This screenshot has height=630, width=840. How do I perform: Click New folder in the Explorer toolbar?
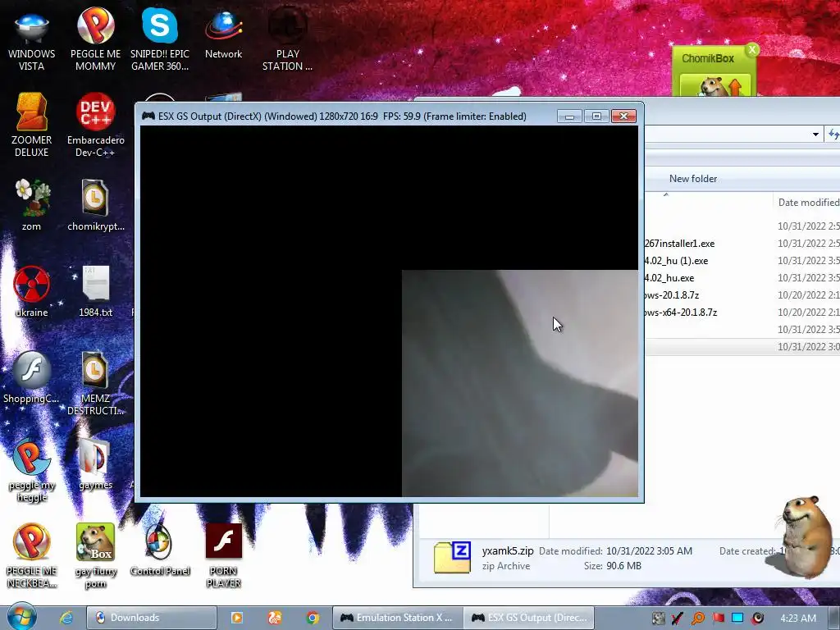click(692, 178)
